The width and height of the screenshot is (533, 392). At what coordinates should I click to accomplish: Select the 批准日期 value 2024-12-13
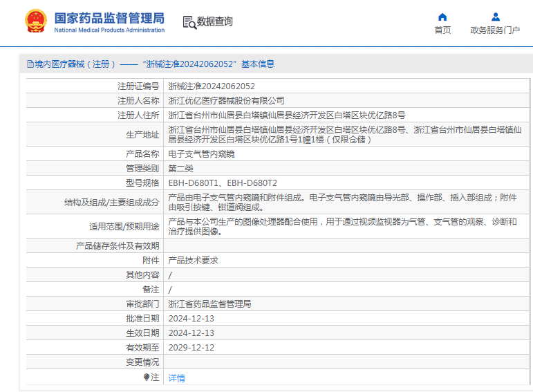[x=191, y=319]
